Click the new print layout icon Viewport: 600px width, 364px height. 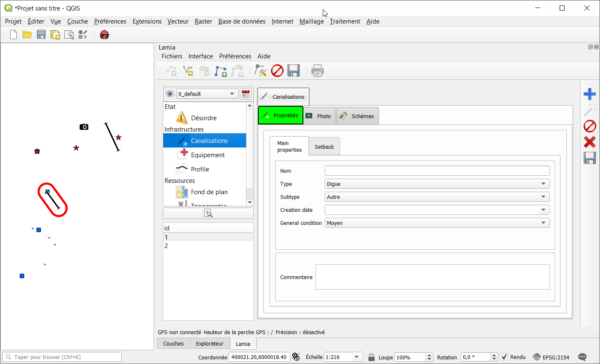(55, 35)
